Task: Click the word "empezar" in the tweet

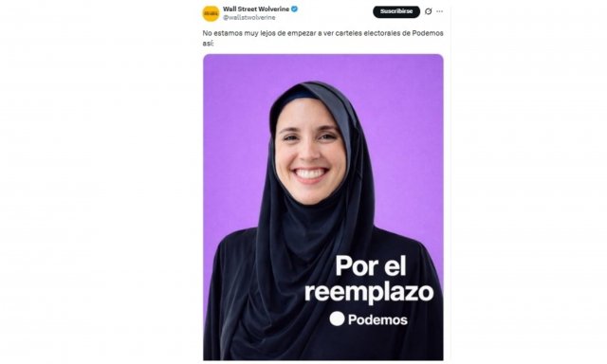Action: (x=302, y=33)
